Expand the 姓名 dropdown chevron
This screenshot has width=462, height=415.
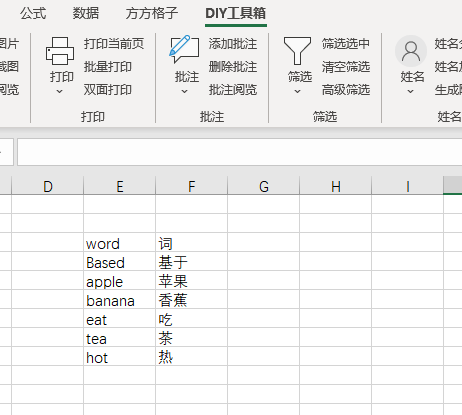(411, 91)
